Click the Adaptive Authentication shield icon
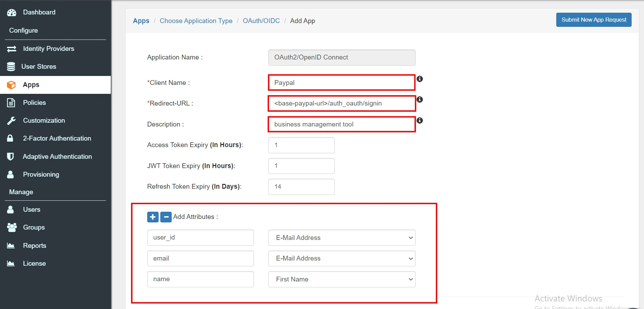 point(10,157)
